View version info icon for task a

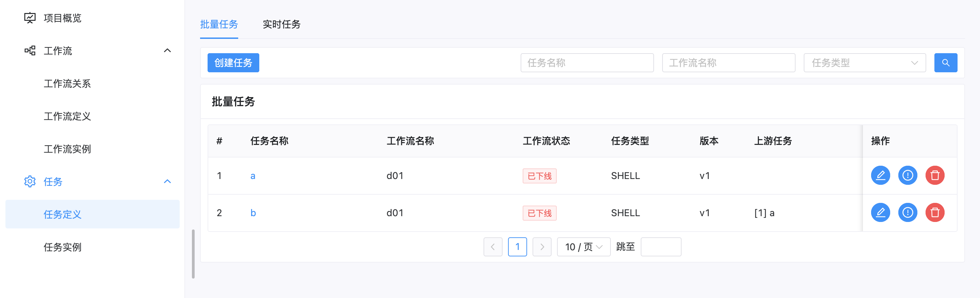tap(908, 175)
